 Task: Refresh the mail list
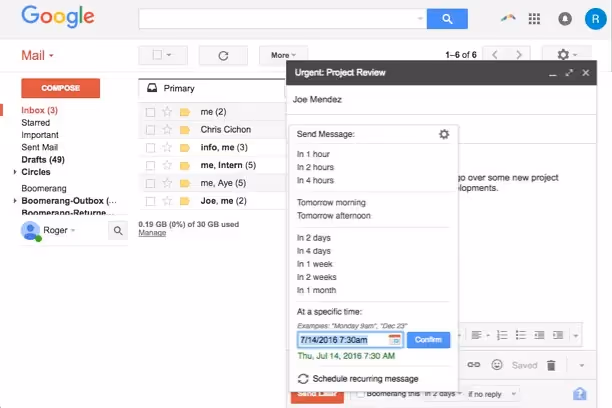point(223,55)
